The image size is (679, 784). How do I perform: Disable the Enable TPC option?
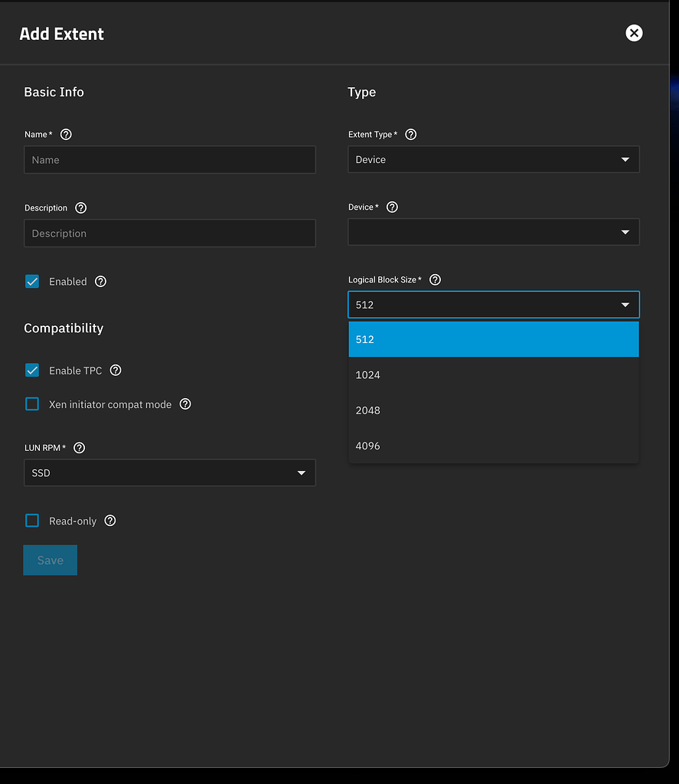tap(32, 371)
